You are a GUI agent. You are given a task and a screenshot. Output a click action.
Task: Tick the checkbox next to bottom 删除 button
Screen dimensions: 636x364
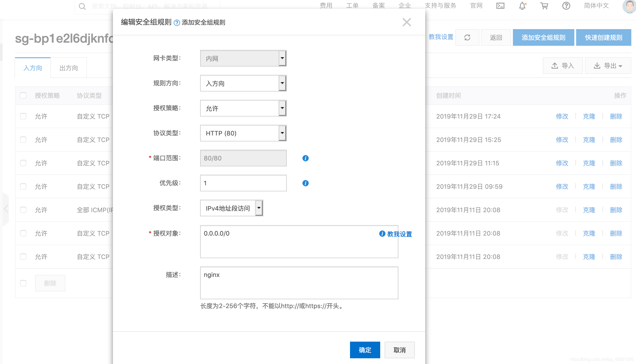(x=23, y=283)
